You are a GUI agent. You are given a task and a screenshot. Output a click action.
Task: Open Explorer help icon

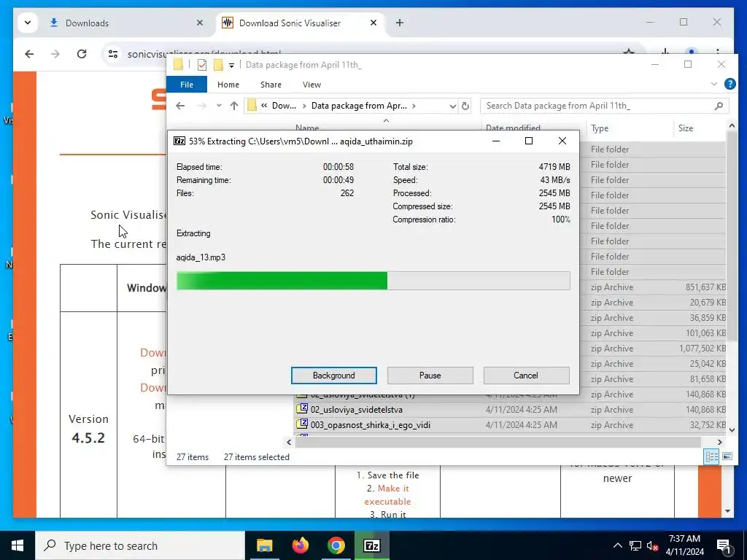point(729,85)
